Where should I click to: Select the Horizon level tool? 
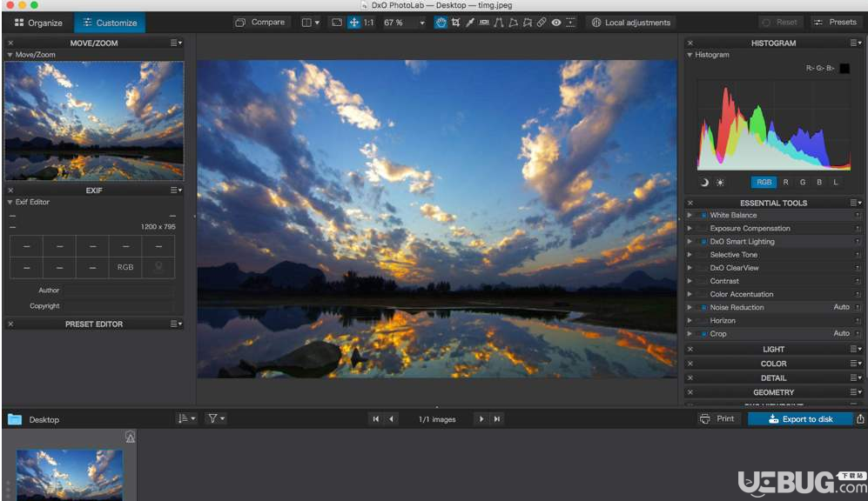(x=484, y=23)
